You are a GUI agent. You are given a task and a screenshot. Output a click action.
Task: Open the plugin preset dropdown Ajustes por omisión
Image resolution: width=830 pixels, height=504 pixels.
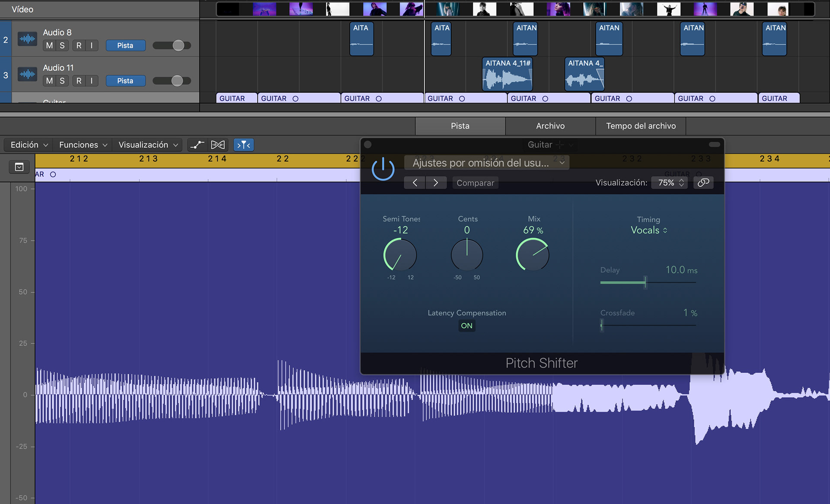[486, 163]
